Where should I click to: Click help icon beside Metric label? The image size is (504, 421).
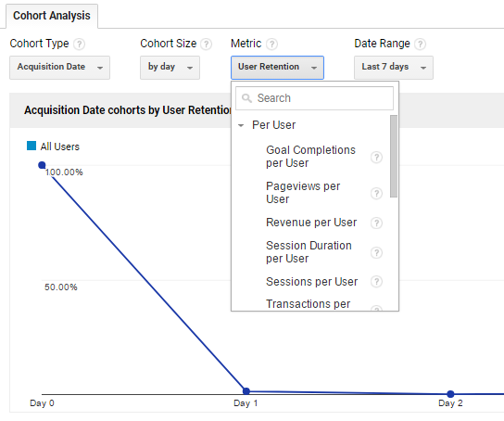click(272, 45)
